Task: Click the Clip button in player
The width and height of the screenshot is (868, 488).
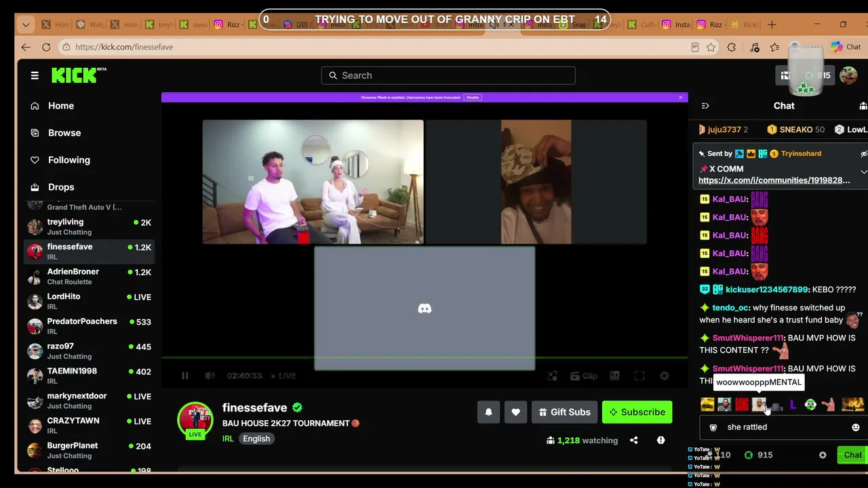Action: coord(584,375)
